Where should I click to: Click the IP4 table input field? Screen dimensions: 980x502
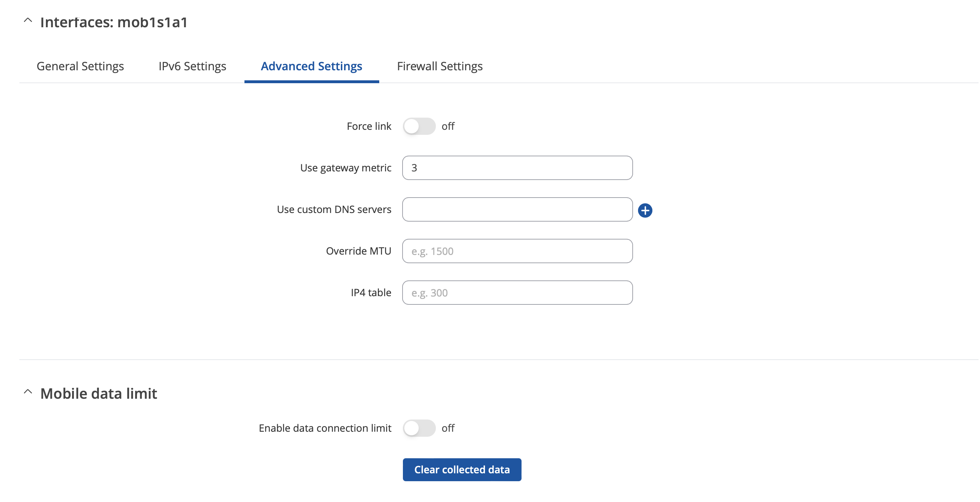click(x=517, y=293)
